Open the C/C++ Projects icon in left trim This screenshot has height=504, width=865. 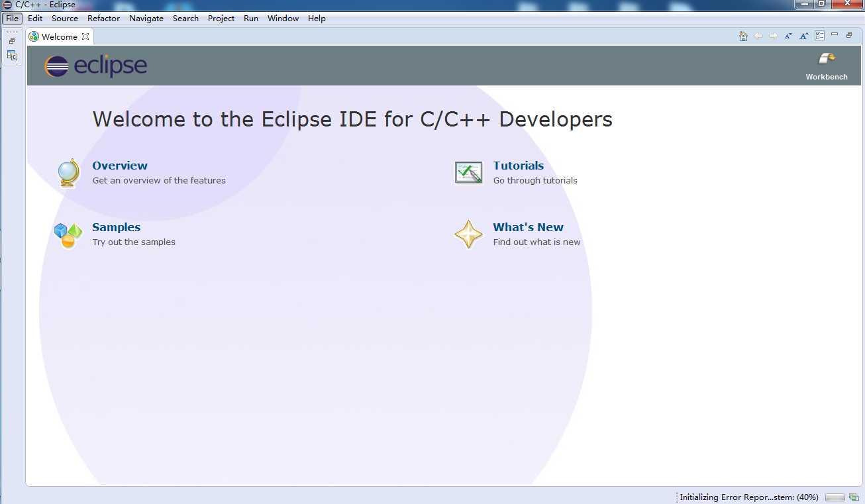12,56
